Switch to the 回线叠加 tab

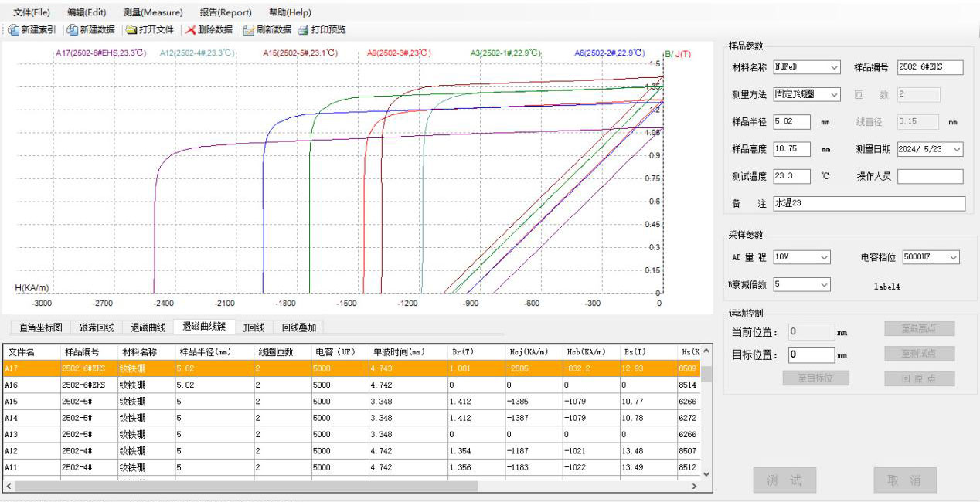pos(298,327)
